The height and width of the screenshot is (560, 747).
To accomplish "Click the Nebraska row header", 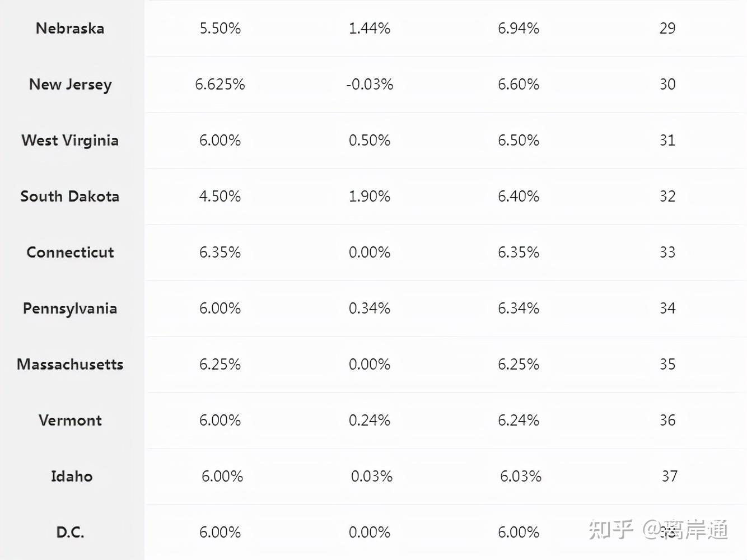I will [x=70, y=29].
